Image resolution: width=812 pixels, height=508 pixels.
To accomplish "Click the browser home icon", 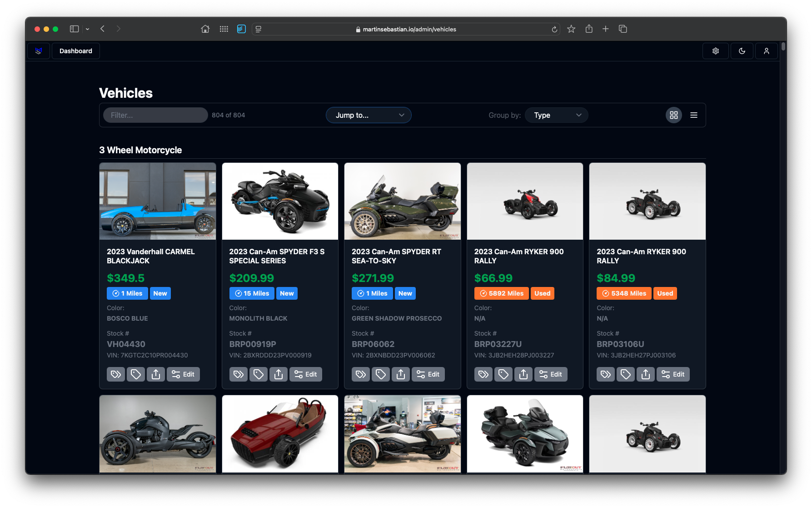I will (205, 29).
